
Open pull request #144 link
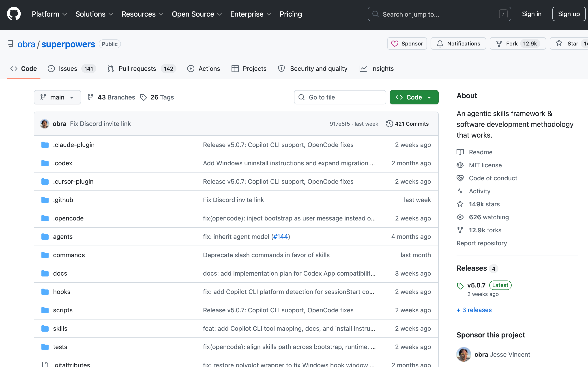(280, 237)
